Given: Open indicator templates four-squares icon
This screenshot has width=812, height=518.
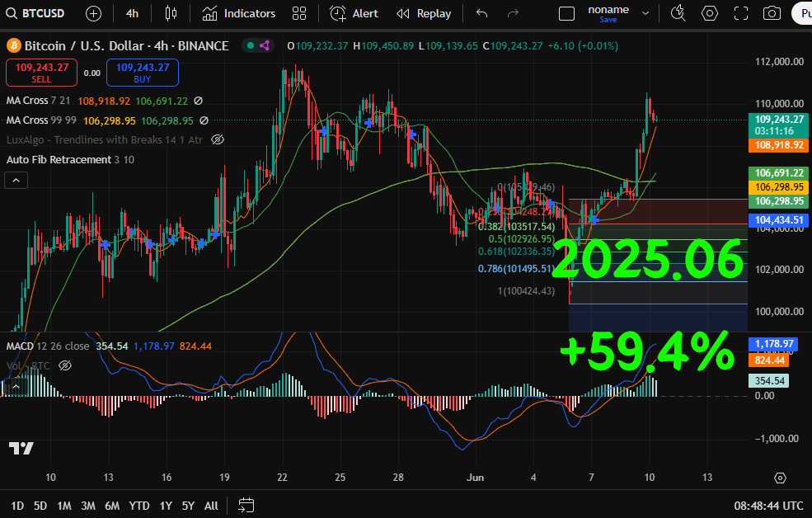Looking at the screenshot, I should (x=299, y=13).
